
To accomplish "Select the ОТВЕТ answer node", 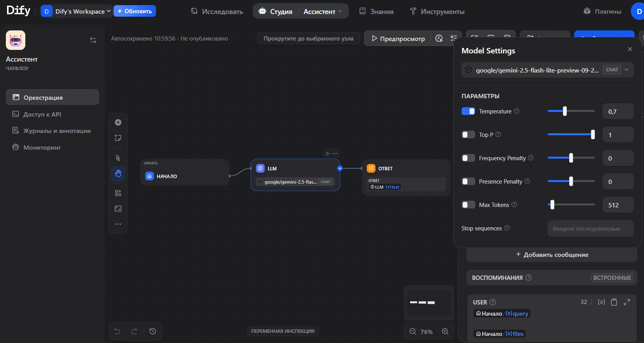I will [x=406, y=177].
